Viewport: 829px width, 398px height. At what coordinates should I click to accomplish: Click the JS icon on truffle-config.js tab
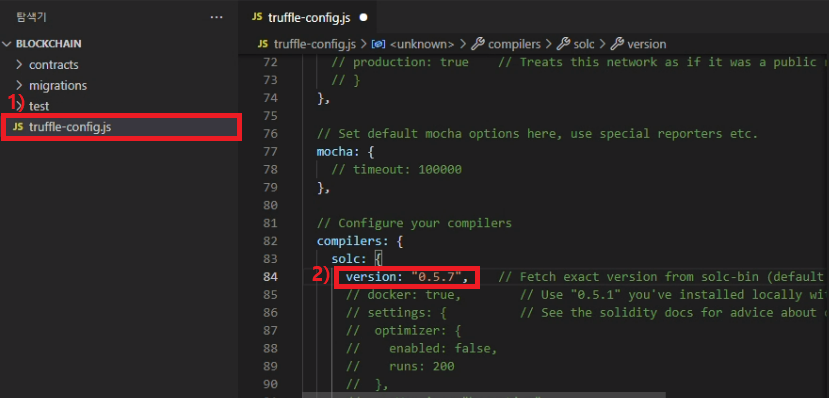(x=257, y=17)
